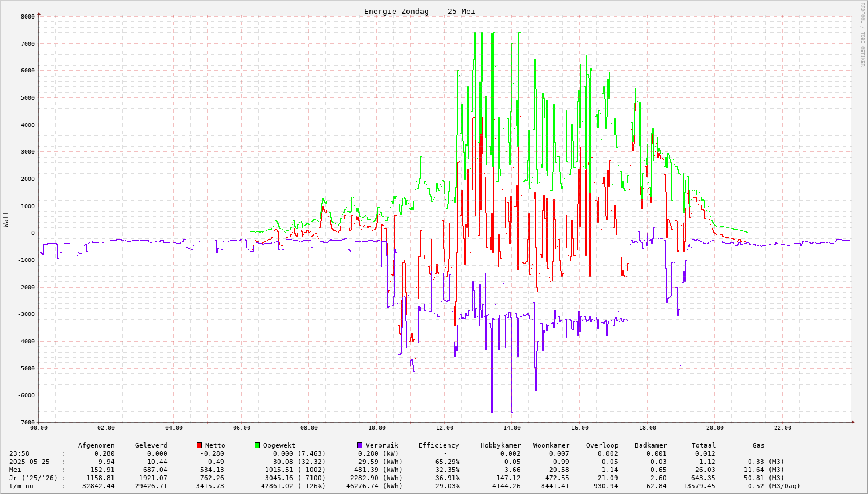Click the Watt y-axis label
The image size is (868, 494).
pos(6,219)
